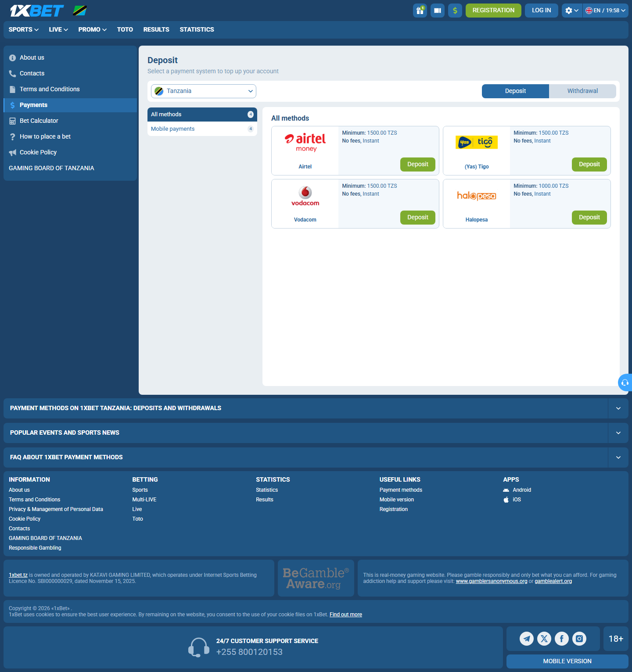This screenshot has height=672, width=632.
Task: Expand Popular Events and Sports News section
Action: 316,433
